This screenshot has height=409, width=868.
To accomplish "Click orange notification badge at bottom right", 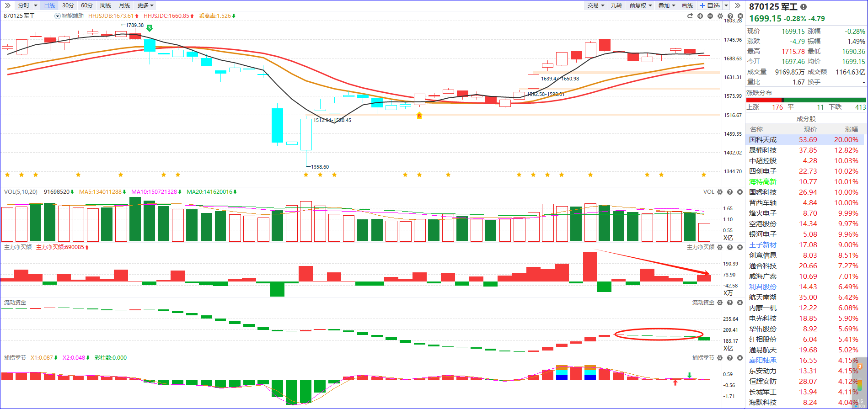I will 859,367.
